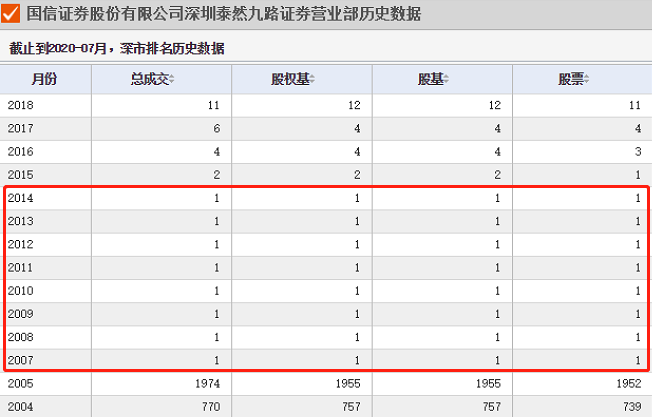The height and width of the screenshot is (417, 652).
Task: Sort table by 总成交 column arrow
Action: (x=172, y=79)
